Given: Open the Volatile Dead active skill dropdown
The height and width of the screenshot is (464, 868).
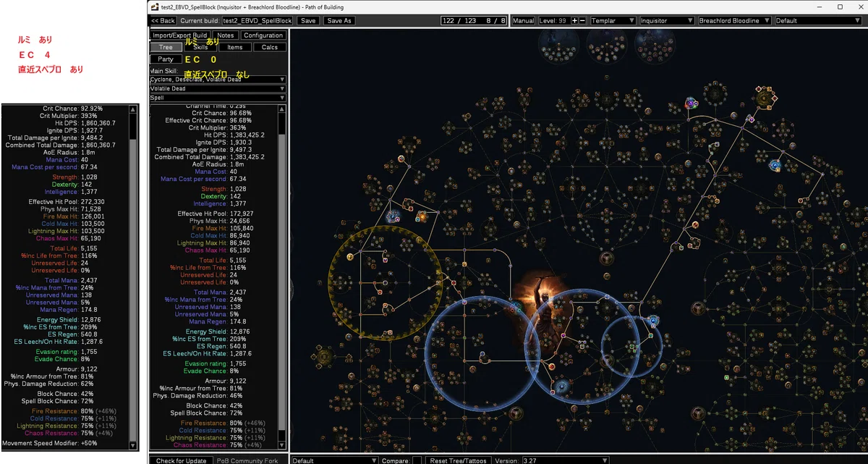Looking at the screenshot, I should pos(218,88).
